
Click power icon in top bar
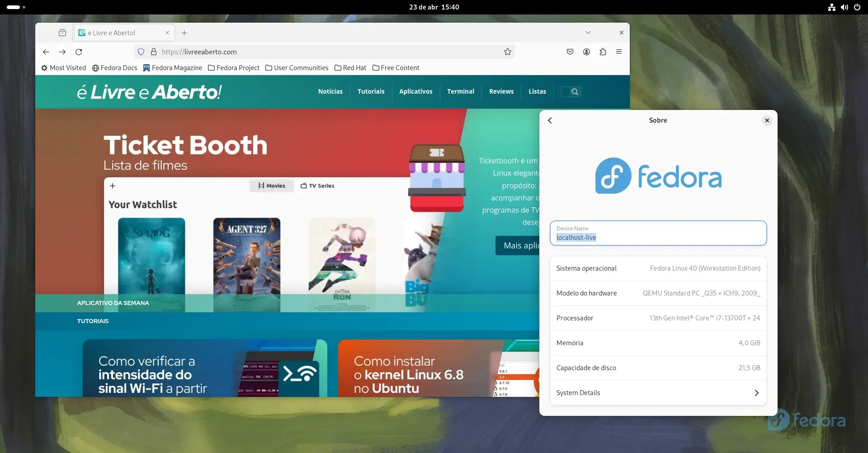[857, 7]
